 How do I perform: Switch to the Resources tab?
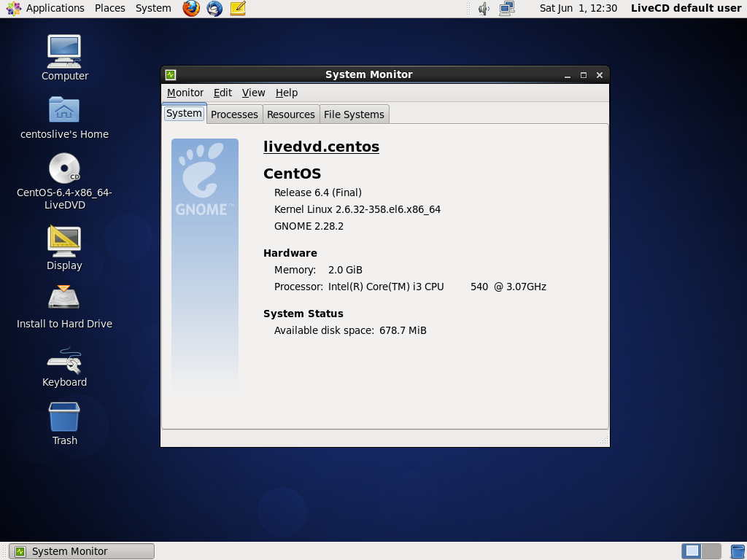[290, 114]
